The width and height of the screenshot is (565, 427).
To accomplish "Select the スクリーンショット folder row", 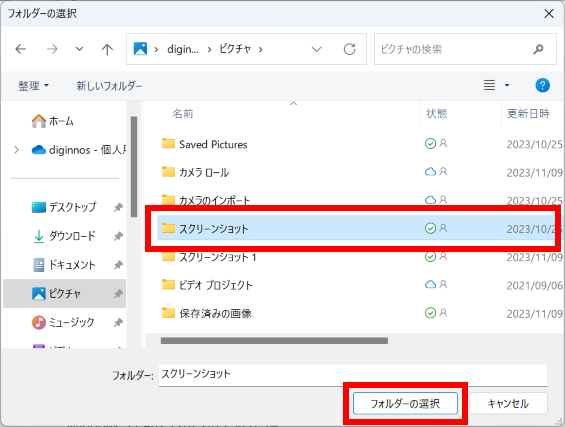I will coord(356,228).
